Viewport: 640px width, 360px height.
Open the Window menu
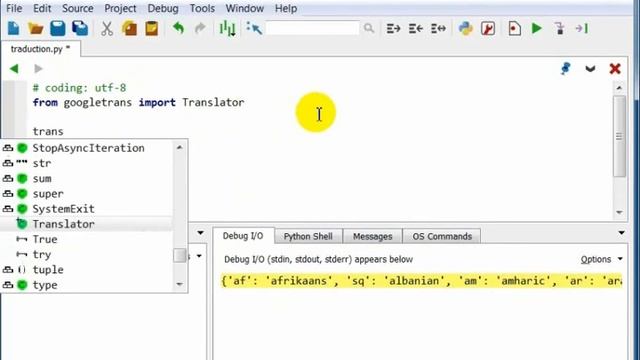pos(245,8)
